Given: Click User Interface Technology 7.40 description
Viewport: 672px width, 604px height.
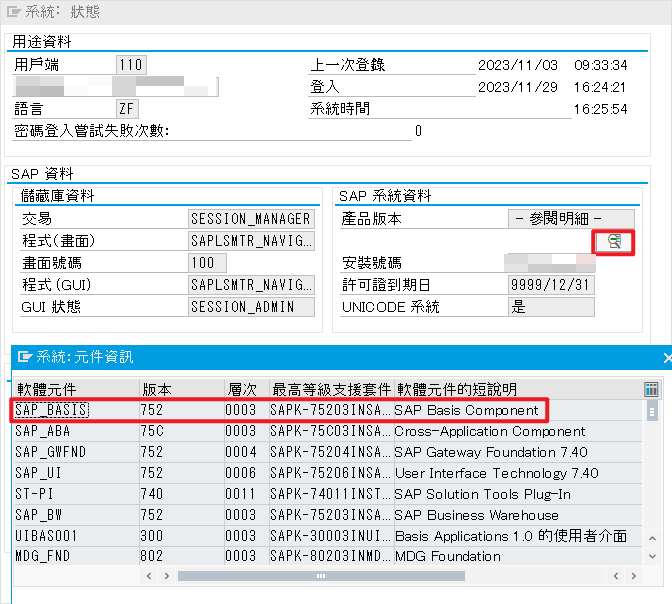Looking at the screenshot, I should (x=497, y=473).
